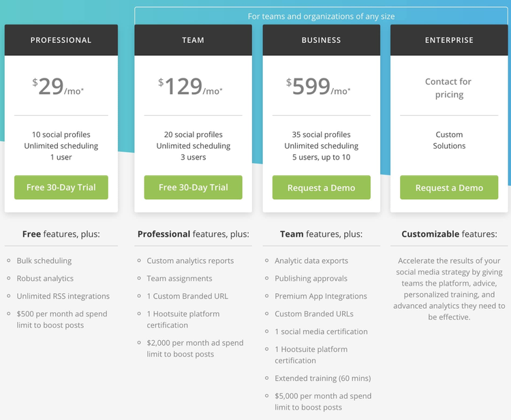This screenshot has width=511, height=420.
Task: Request a Demo for Business plan
Action: point(321,187)
